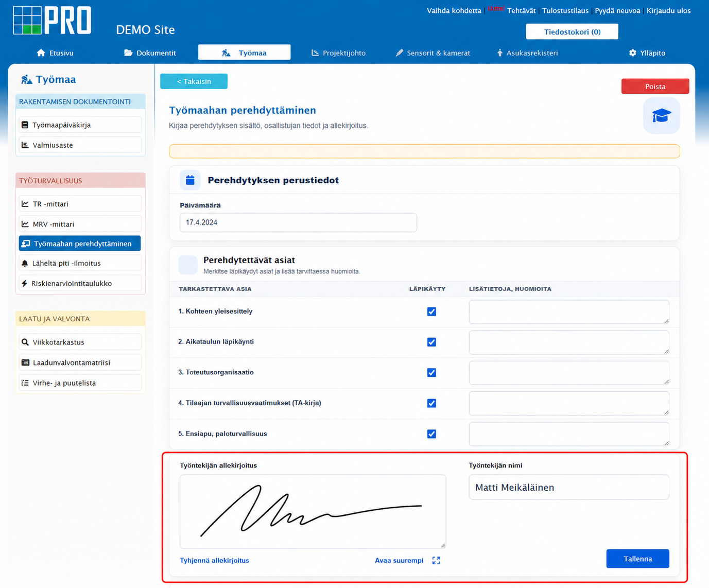The width and height of the screenshot is (709, 588).
Task: Uncheck Tilaajan turvallisuusvaatimukset (TA-kirja) checkbox
Action: pyautogui.click(x=431, y=403)
